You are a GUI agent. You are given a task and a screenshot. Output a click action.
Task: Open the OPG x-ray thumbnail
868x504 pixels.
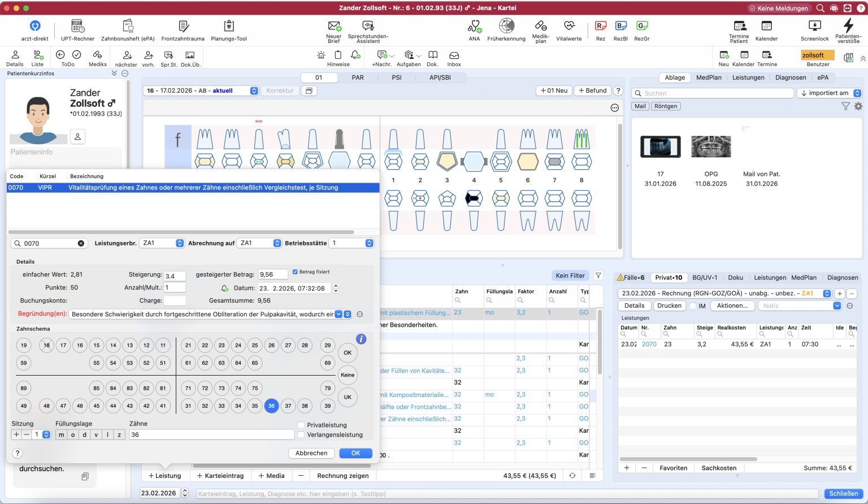click(x=711, y=147)
